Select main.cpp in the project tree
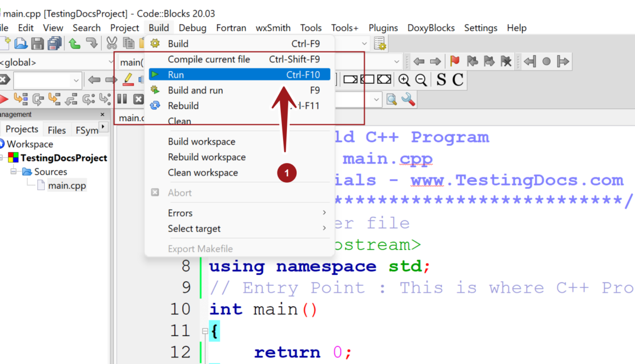635x364 pixels. tap(66, 186)
